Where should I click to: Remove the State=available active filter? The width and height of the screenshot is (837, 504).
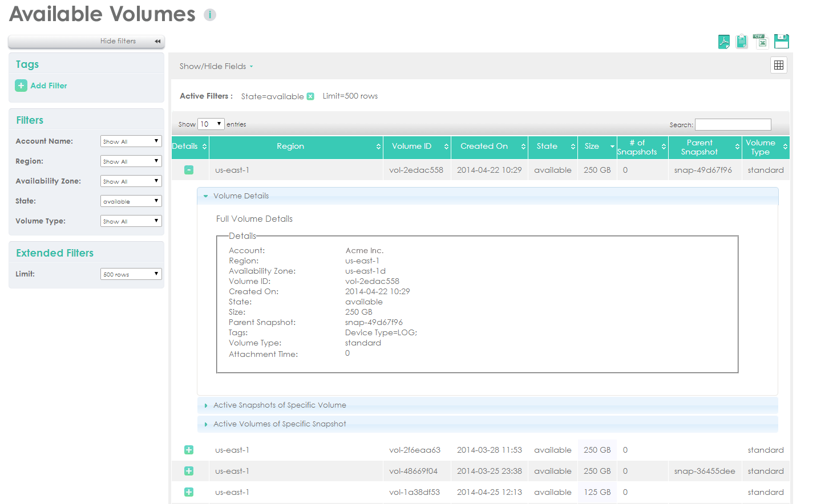click(x=310, y=96)
